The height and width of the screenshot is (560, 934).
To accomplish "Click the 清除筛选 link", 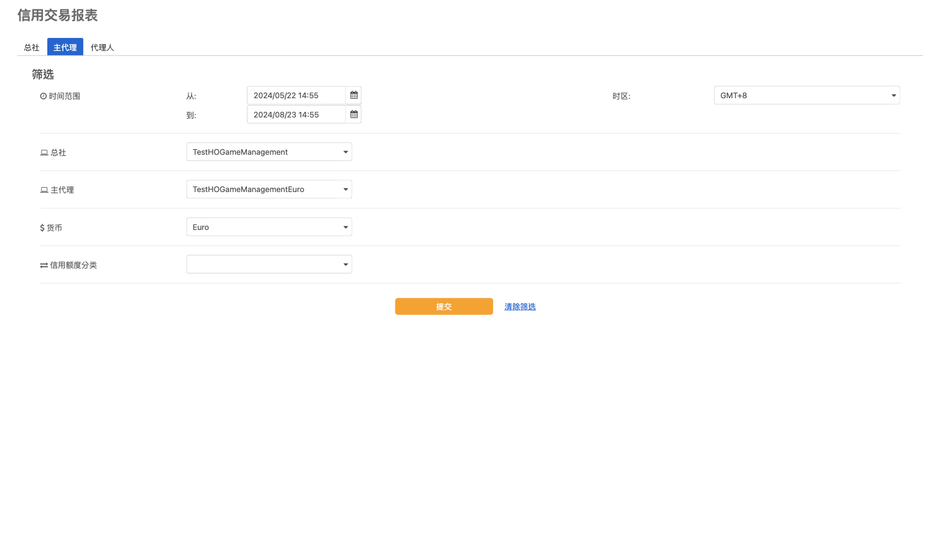I will tap(520, 307).
